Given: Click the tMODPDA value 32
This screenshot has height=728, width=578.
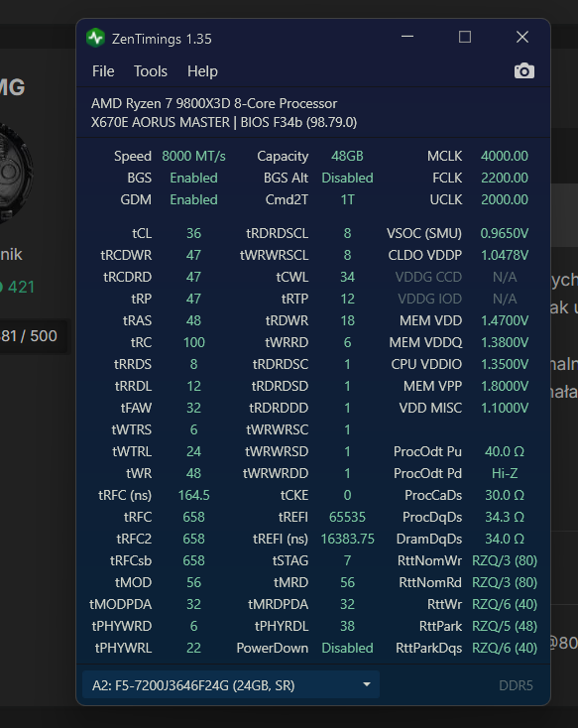Looking at the screenshot, I should 193,604.
